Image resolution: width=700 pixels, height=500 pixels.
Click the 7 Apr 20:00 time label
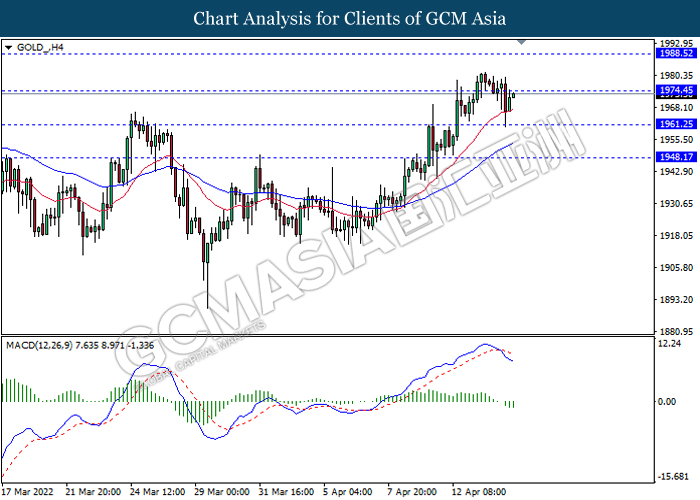click(x=412, y=492)
